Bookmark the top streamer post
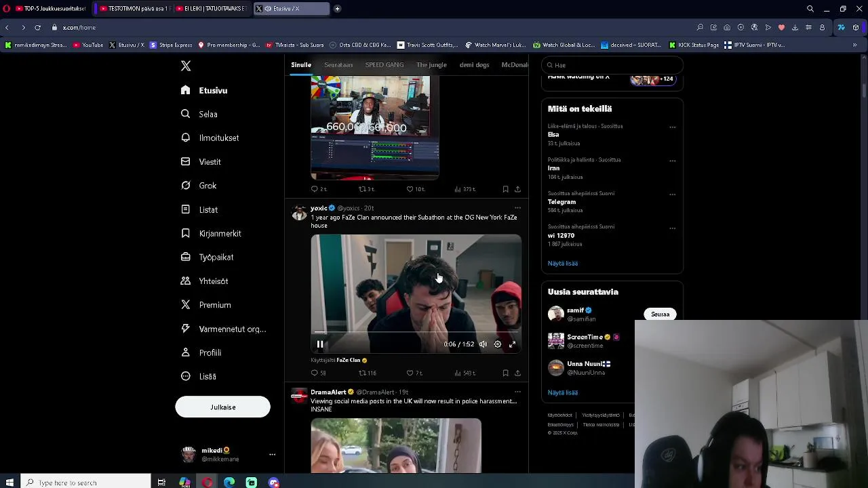Viewport: 868px width, 488px height. tap(505, 189)
